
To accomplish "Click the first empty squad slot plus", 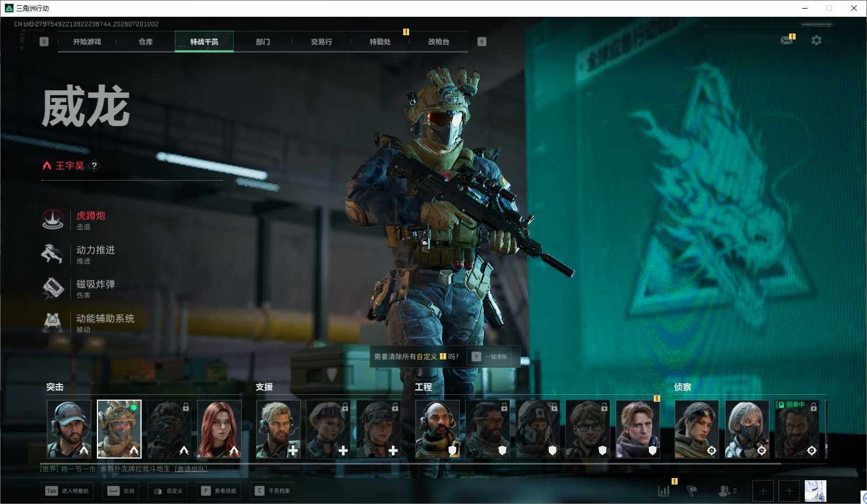I will [763, 491].
